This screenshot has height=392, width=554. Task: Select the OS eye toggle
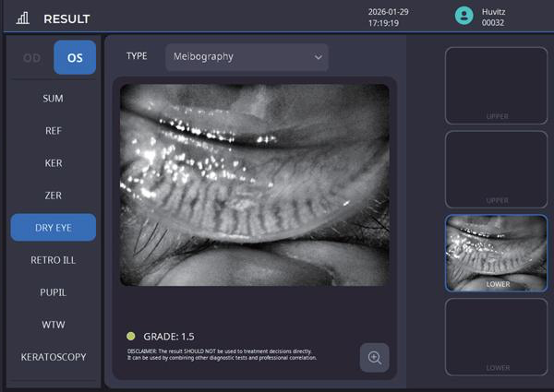(75, 57)
